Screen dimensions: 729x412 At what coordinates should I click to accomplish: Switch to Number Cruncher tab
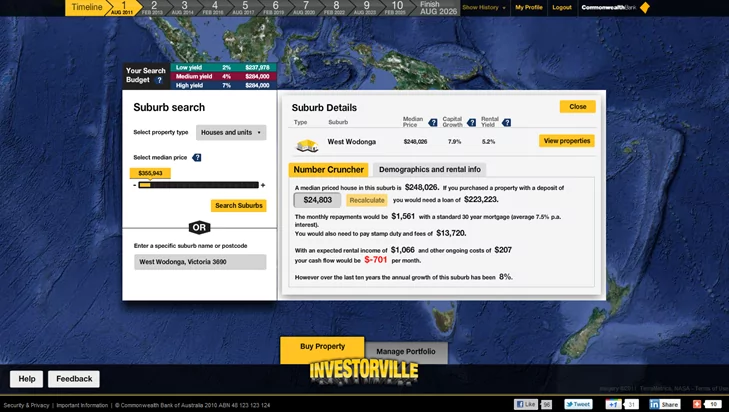pyautogui.click(x=328, y=170)
